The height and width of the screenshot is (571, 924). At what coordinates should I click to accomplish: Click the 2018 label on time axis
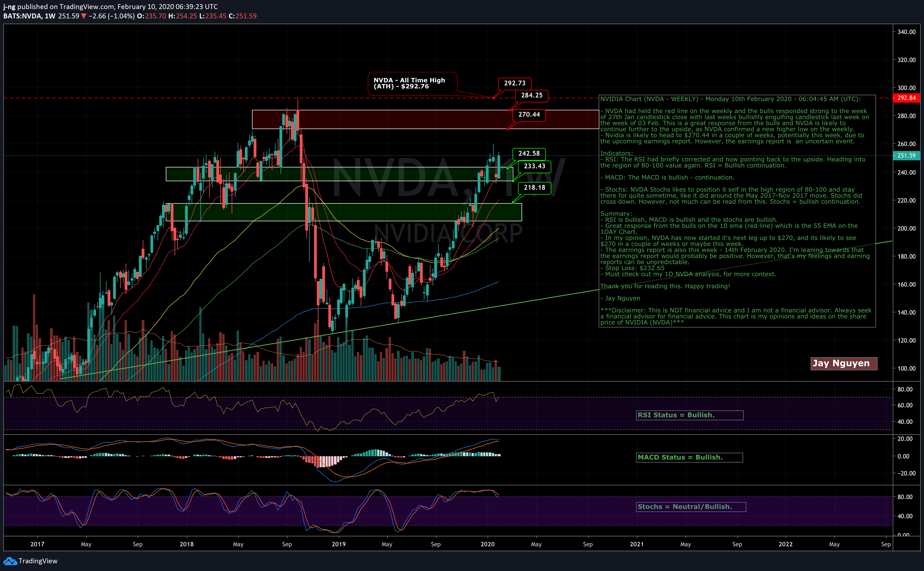[x=187, y=544]
